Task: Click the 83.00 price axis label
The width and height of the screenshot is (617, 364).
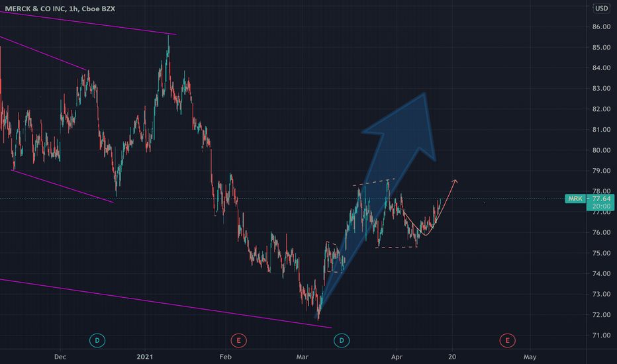Action: tap(602, 89)
